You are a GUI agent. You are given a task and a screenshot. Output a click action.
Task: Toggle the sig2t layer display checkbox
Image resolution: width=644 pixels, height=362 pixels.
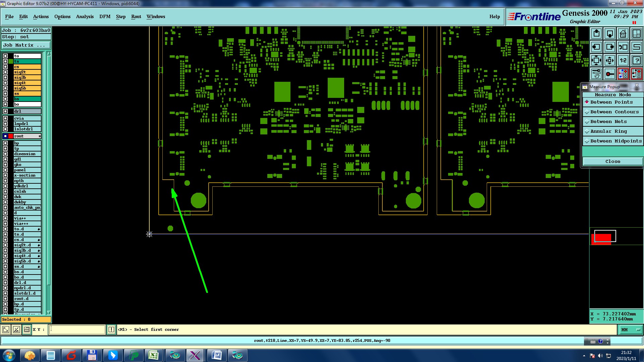pos(5,72)
